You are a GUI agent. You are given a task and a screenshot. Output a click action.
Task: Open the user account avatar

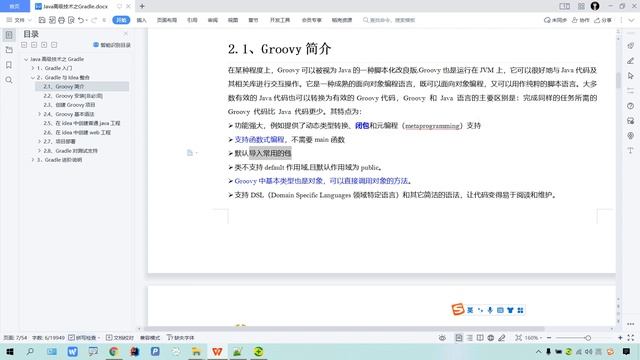(x=595, y=6)
